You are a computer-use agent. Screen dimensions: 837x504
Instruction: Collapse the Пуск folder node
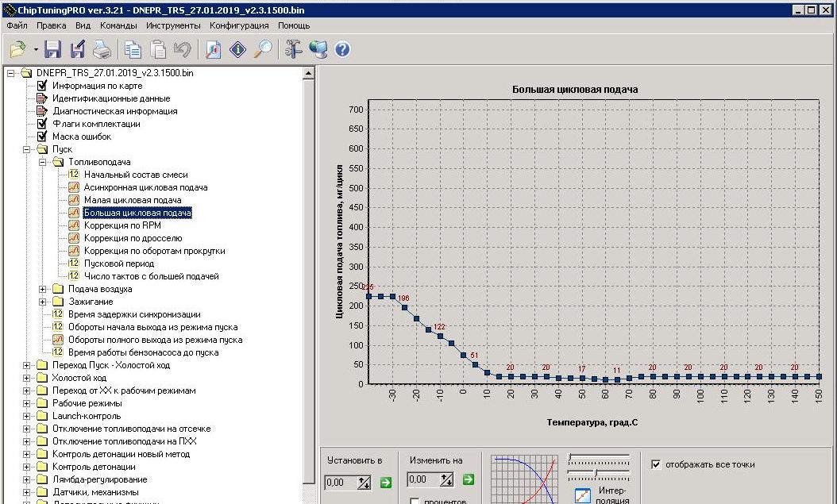[x=27, y=149]
